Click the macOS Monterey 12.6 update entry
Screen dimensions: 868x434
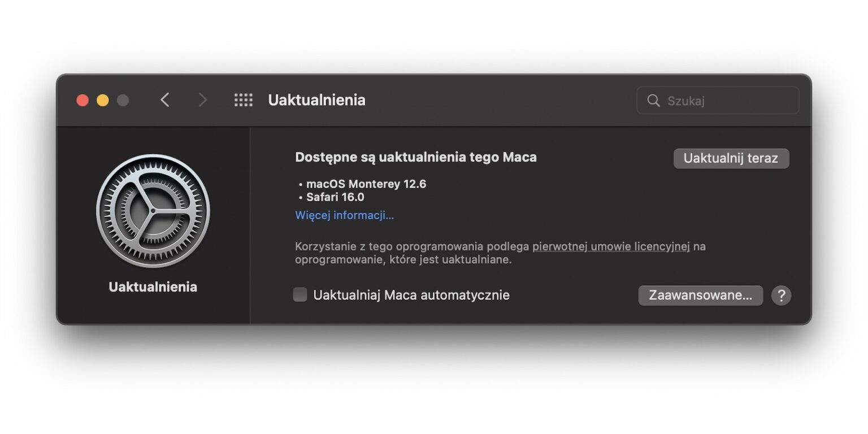pos(366,184)
